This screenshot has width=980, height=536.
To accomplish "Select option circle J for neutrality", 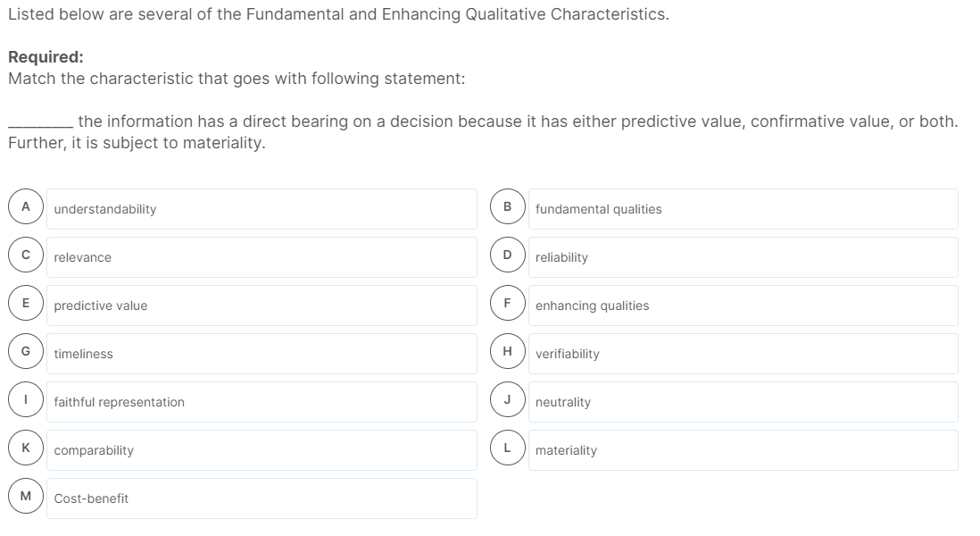I will click(506, 401).
